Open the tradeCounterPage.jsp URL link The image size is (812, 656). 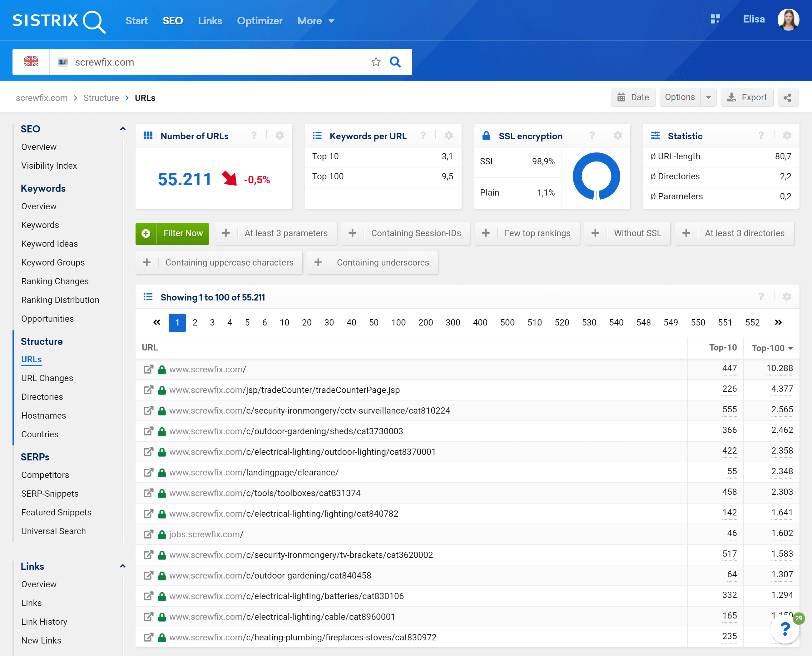coord(284,390)
